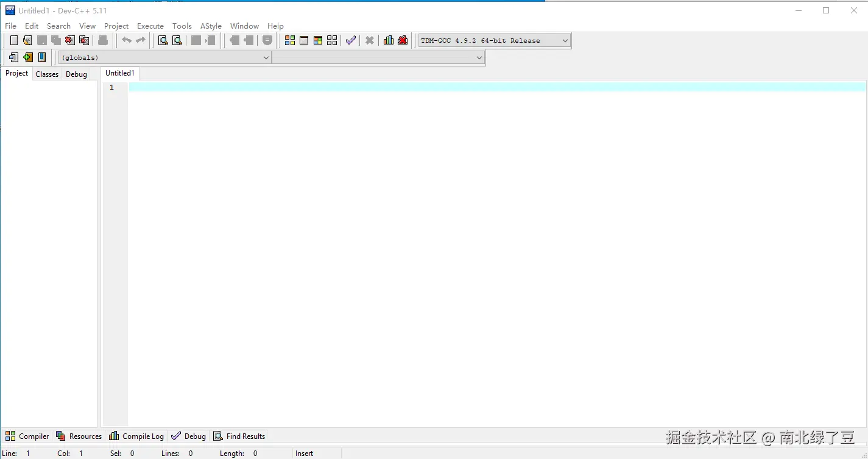The image size is (868, 459).
Task: Click the 'Col:' status bar label
Action: point(64,454)
